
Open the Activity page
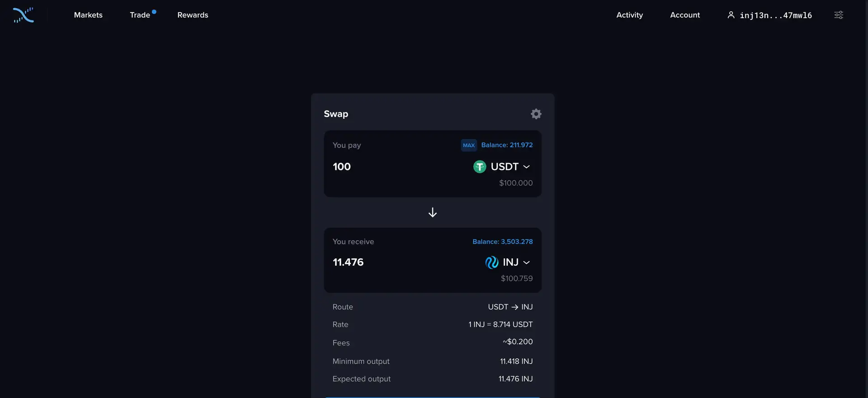coord(629,15)
